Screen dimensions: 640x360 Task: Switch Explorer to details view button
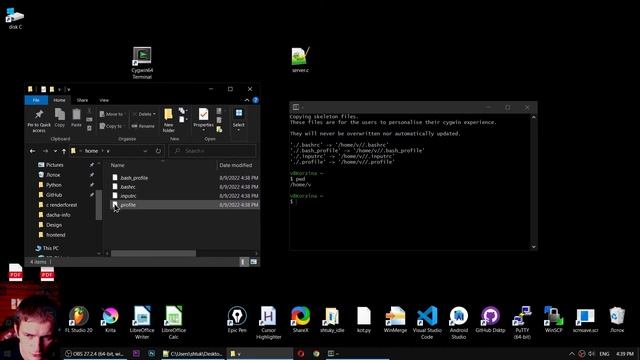pos(243,262)
